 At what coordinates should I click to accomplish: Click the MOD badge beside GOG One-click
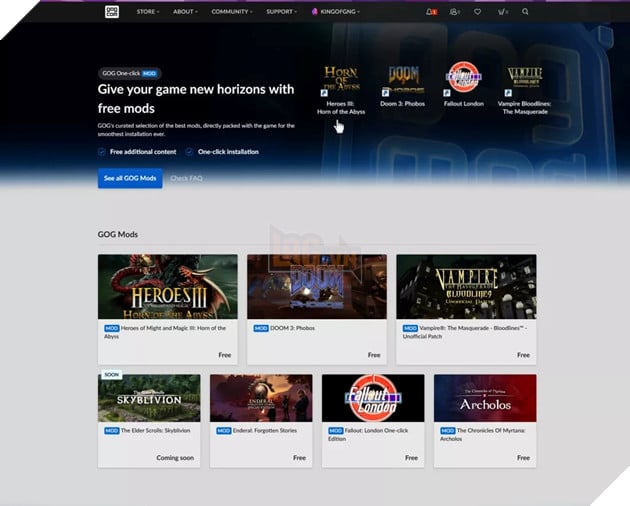pos(149,74)
